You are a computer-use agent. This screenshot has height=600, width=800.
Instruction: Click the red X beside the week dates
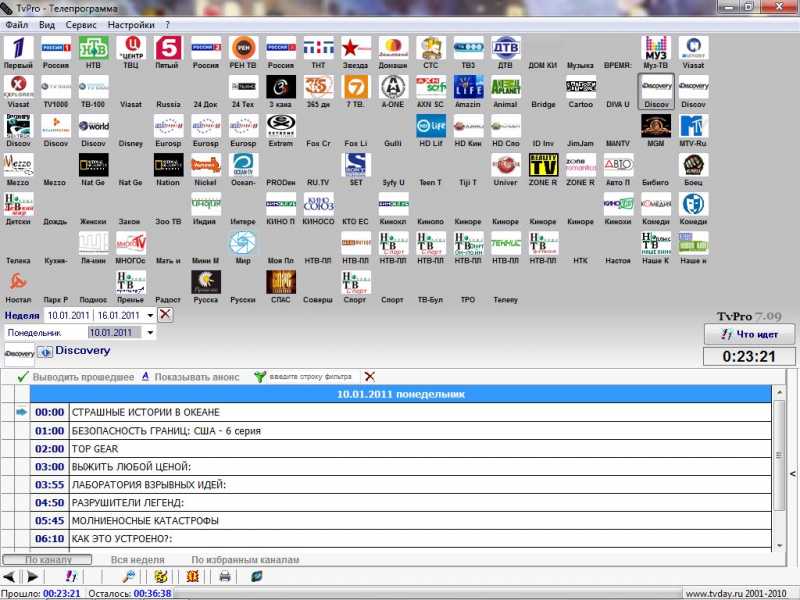[165, 315]
